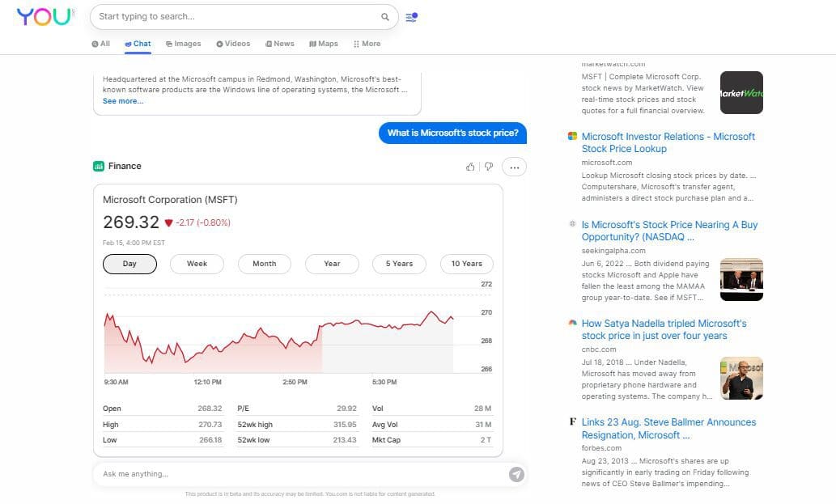The width and height of the screenshot is (836, 504).
Task: Select the 5 Years chart range
Action: point(399,264)
